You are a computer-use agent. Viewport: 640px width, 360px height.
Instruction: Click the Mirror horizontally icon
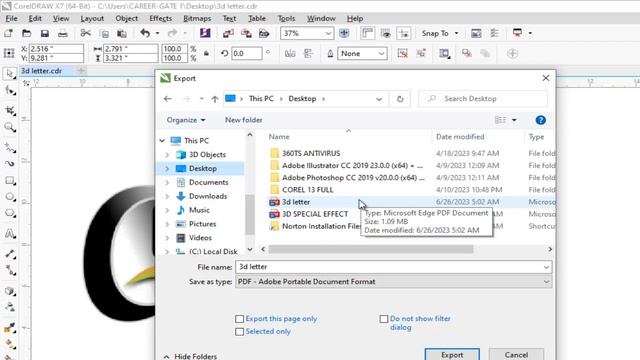(290, 53)
